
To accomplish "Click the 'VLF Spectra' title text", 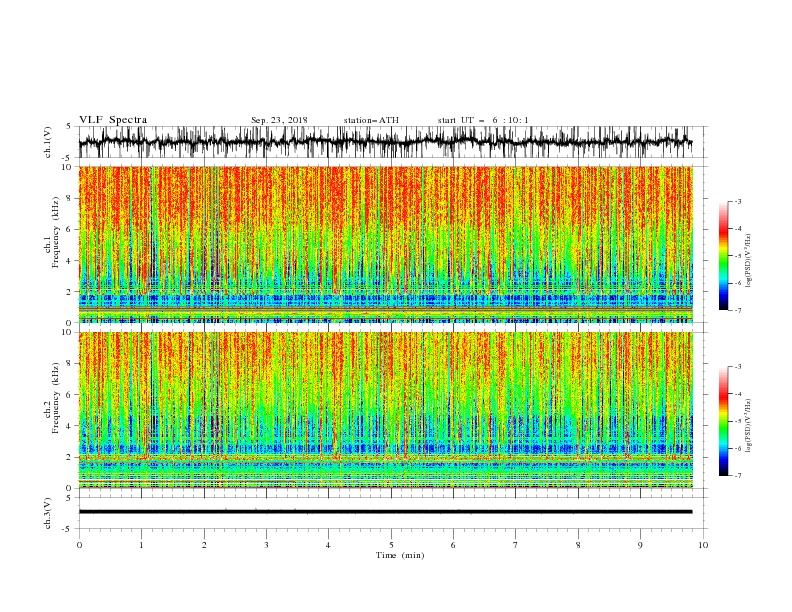I will click(113, 120).
